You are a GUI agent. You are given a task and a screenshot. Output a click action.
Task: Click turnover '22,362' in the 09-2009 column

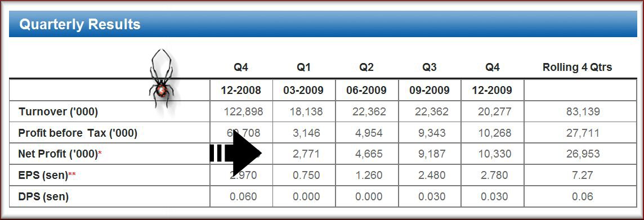point(432,111)
